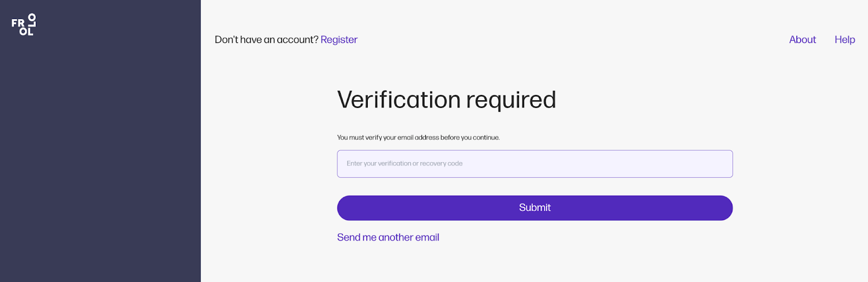Click the Frollo logo in the sidebar
Viewport: 868px width, 282px height.
24,25
